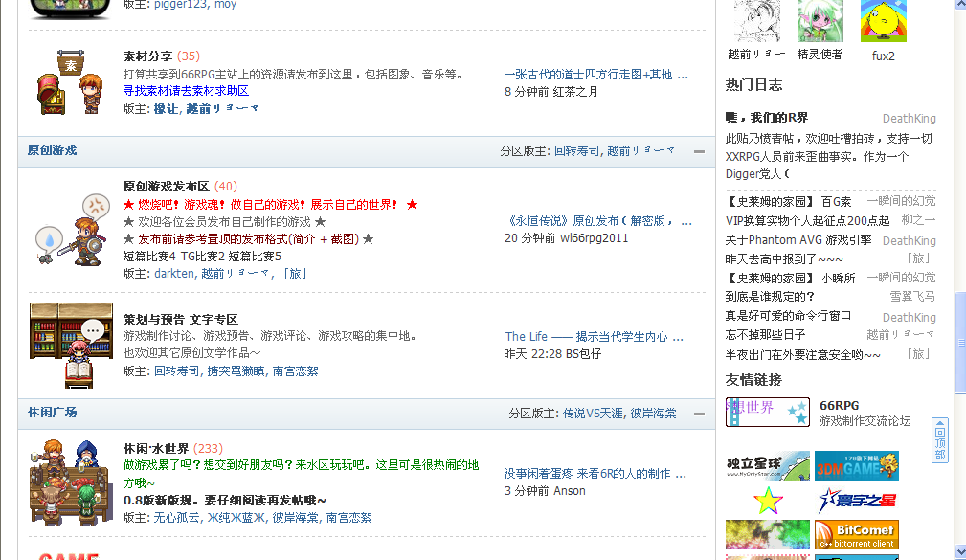The height and width of the screenshot is (560, 966).
Task: Open the 66RPG friend link title
Action: pyautogui.click(x=839, y=405)
